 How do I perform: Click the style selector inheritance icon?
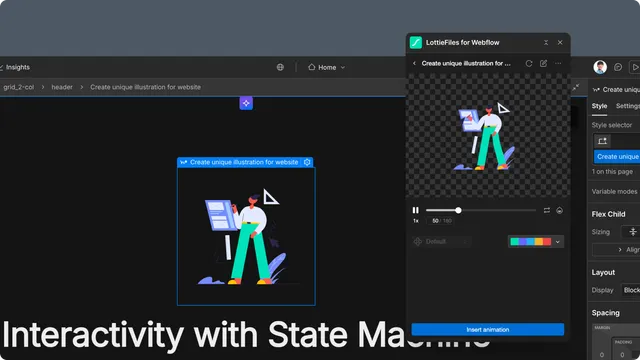pos(602,141)
